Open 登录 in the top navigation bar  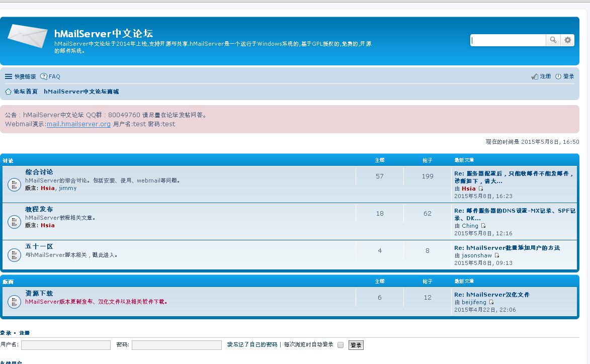pyautogui.click(x=568, y=76)
